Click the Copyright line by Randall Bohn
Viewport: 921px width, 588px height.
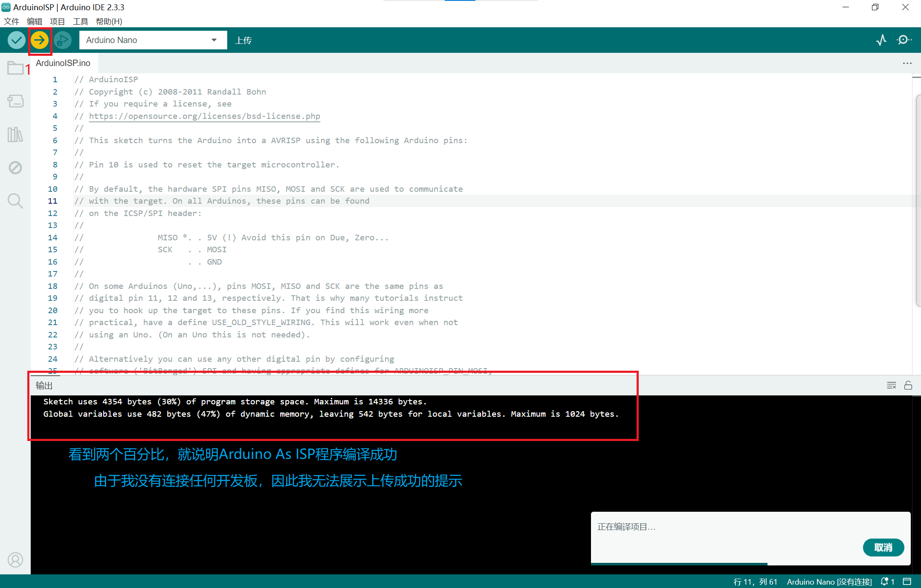pyautogui.click(x=170, y=92)
